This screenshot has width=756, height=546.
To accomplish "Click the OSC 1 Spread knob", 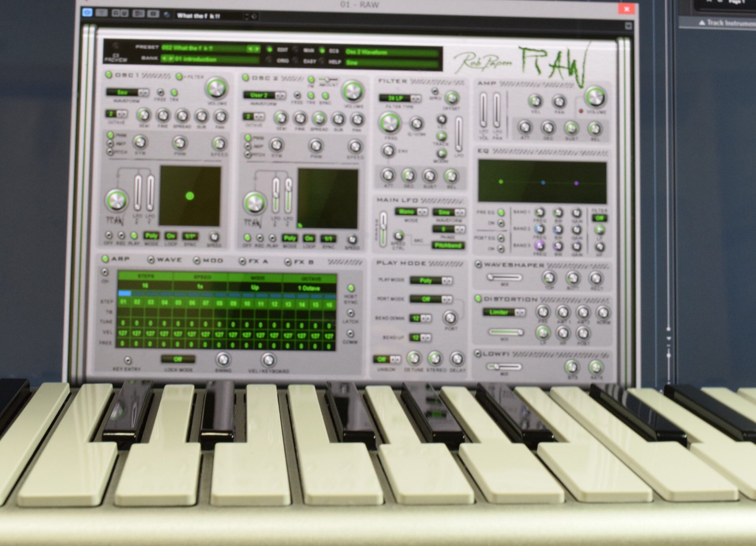I will pos(182,116).
